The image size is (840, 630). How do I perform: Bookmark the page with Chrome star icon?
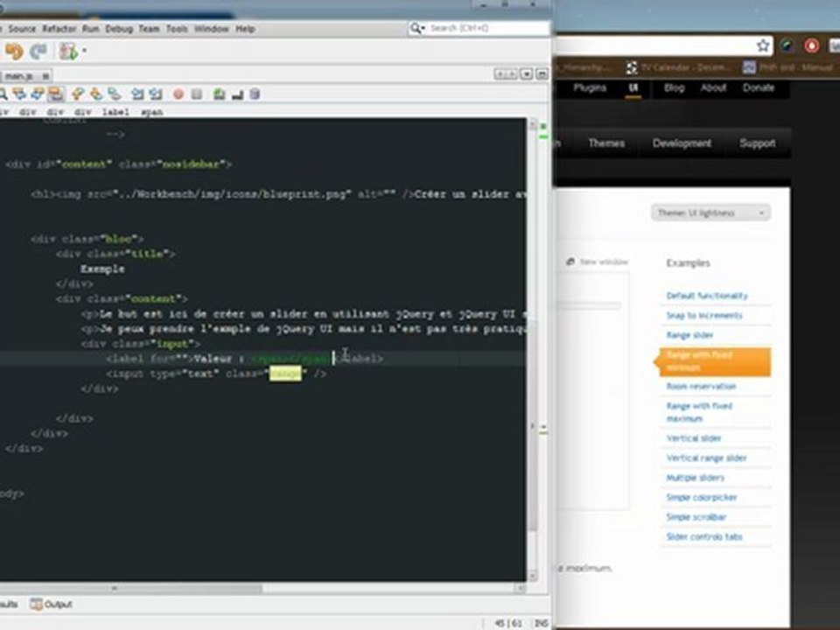763,45
